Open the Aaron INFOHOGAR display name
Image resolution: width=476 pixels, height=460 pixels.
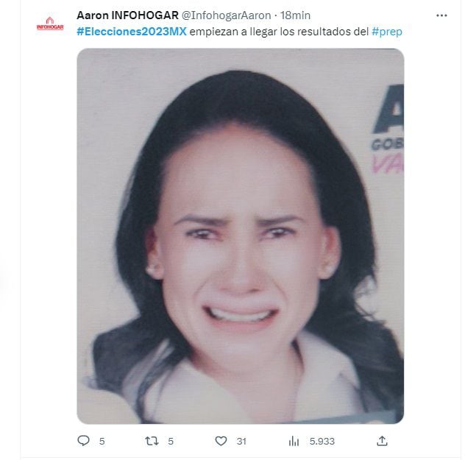(127, 15)
